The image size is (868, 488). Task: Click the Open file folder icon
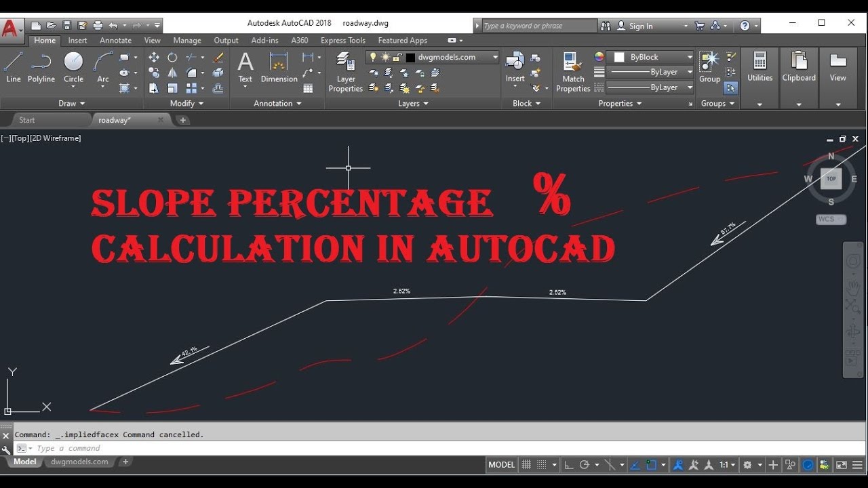(x=52, y=26)
